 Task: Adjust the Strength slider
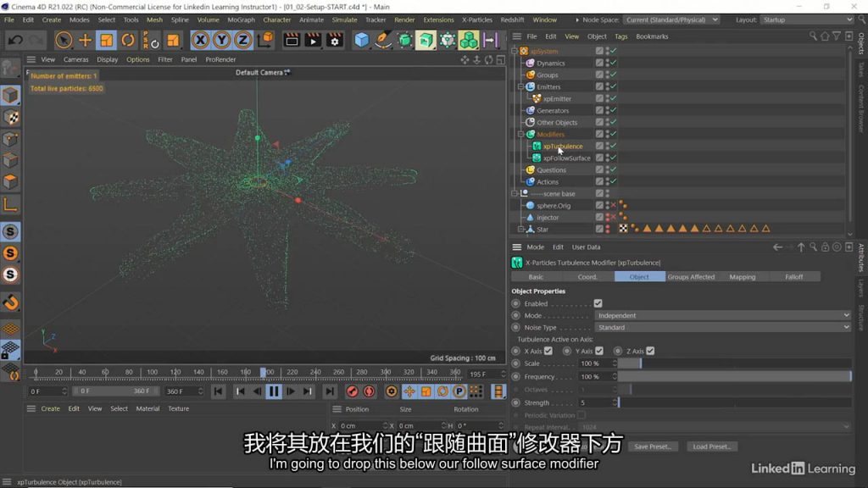(735, 402)
